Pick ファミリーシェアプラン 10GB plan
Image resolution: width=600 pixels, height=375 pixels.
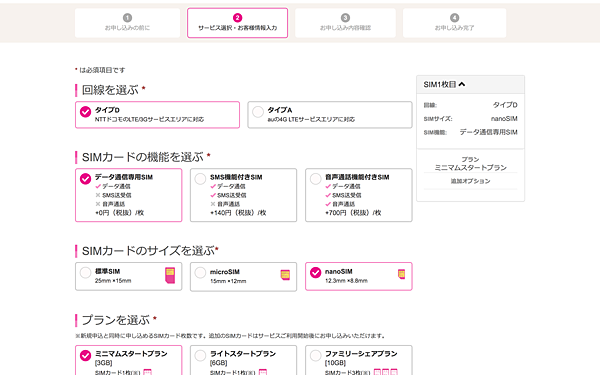(x=359, y=360)
